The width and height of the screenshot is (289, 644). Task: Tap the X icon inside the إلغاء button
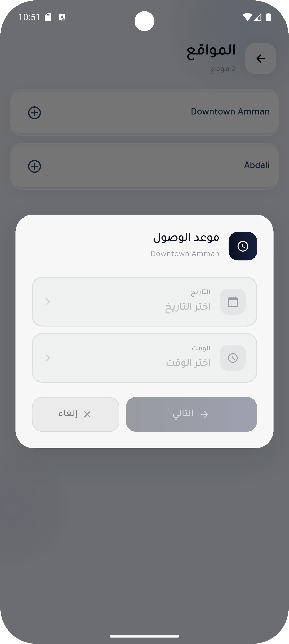(x=88, y=414)
